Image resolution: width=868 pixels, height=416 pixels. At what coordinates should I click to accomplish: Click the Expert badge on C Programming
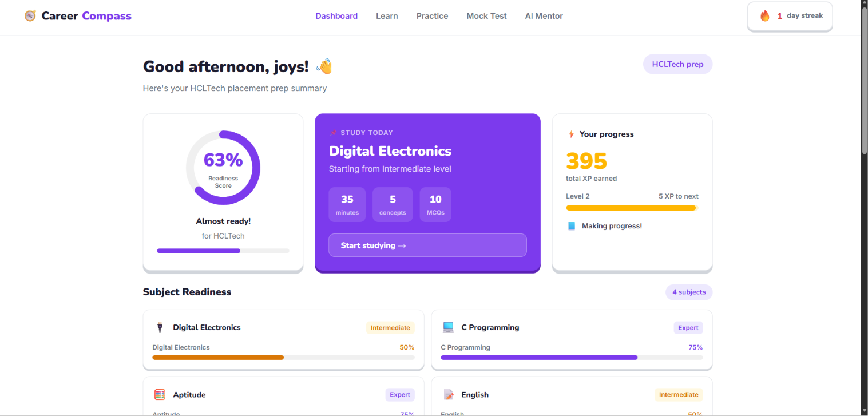688,328
